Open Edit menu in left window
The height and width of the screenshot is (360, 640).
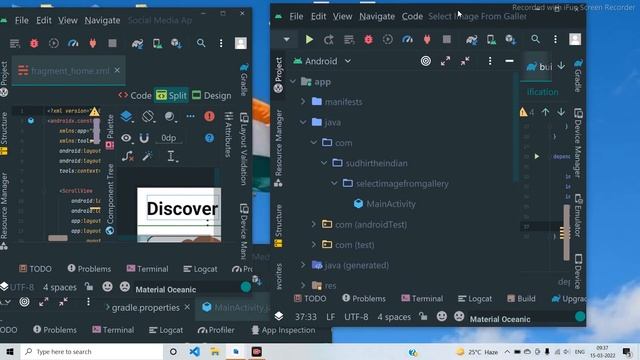(x=43, y=20)
